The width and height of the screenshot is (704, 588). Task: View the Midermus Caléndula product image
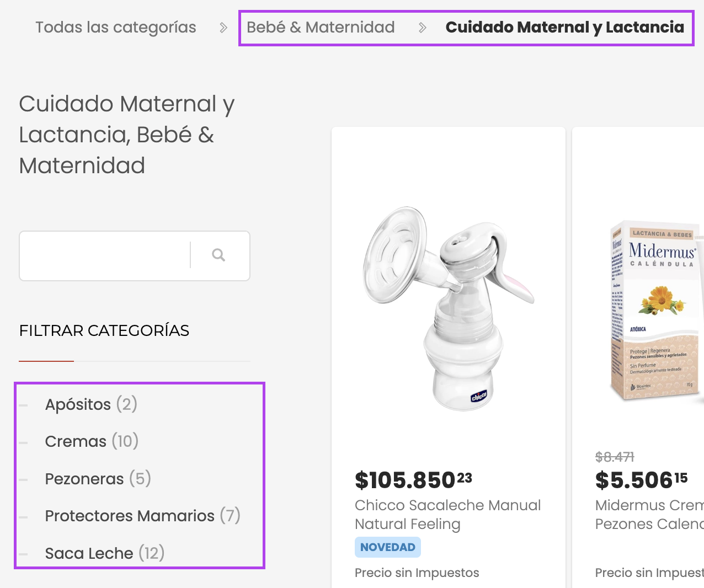pos(657,312)
